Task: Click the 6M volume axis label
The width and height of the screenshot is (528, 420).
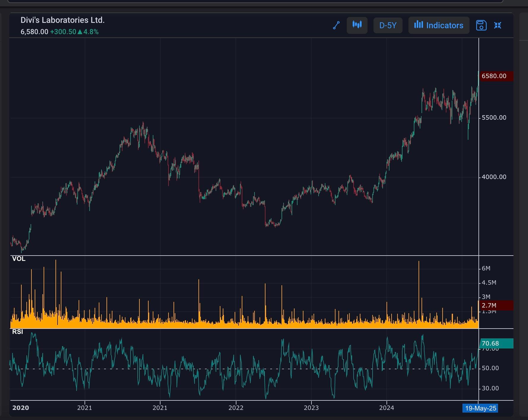Action: (x=486, y=268)
